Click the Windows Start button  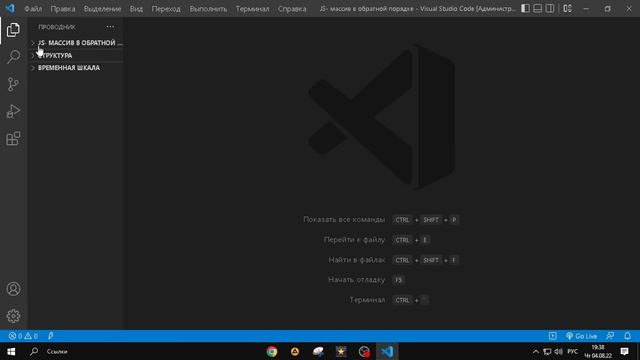pyautogui.click(x=11, y=351)
